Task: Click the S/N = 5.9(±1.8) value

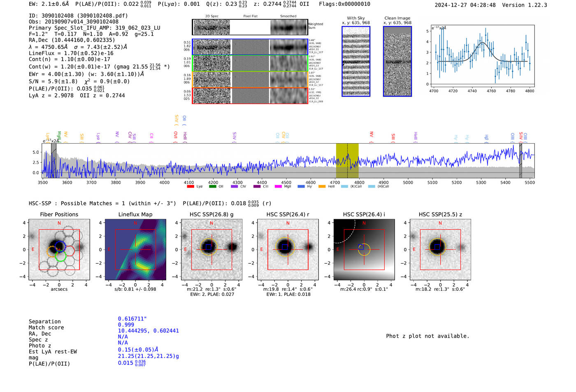Action: (53, 81)
